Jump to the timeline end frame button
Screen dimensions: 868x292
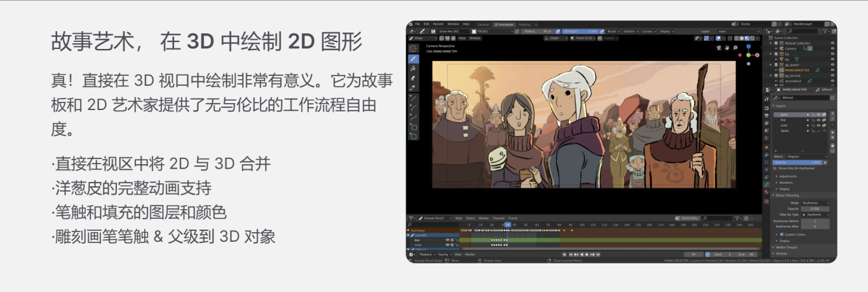point(598,254)
